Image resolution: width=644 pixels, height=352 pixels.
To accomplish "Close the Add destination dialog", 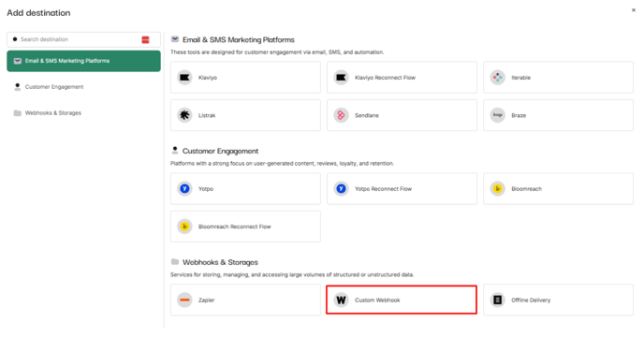I will point(634,10).
